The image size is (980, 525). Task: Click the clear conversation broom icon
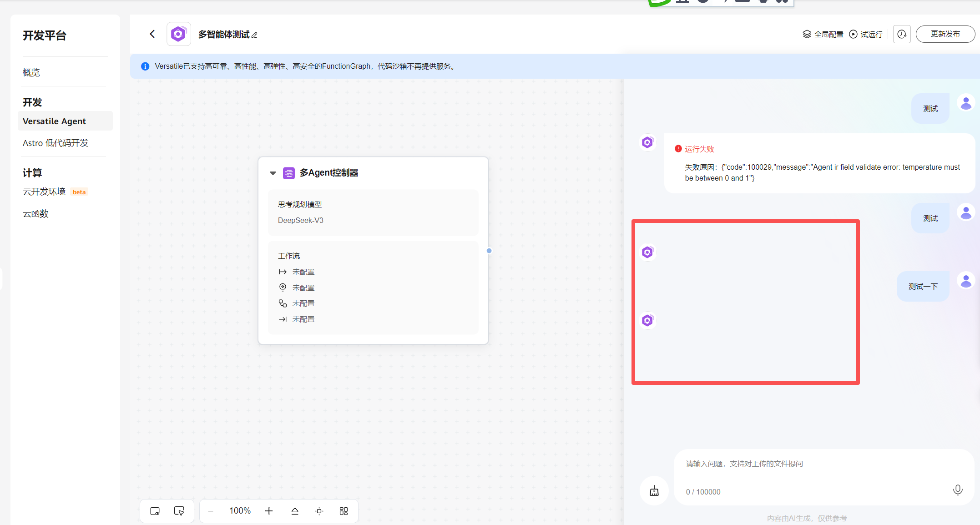654,490
